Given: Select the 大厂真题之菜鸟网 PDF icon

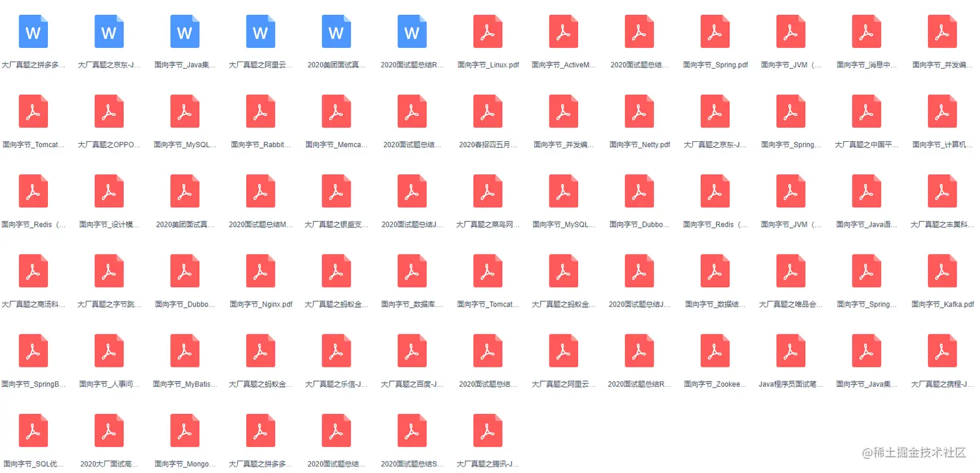Looking at the screenshot, I should click(488, 190).
